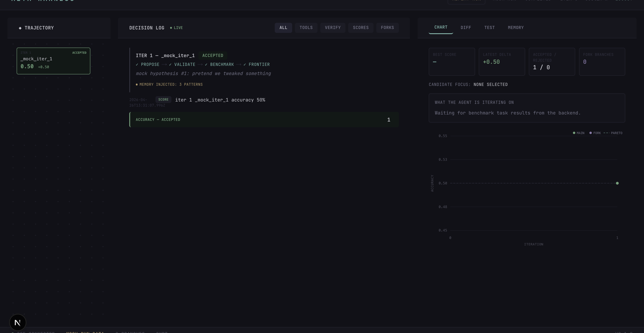
Task: Click the green LIVE indicator dot
Action: coord(171,28)
